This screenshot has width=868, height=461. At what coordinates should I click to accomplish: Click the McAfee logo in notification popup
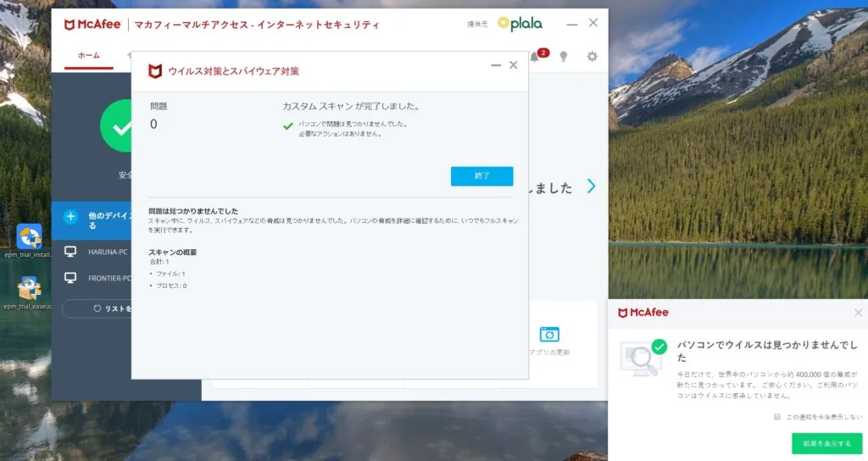pos(643,313)
